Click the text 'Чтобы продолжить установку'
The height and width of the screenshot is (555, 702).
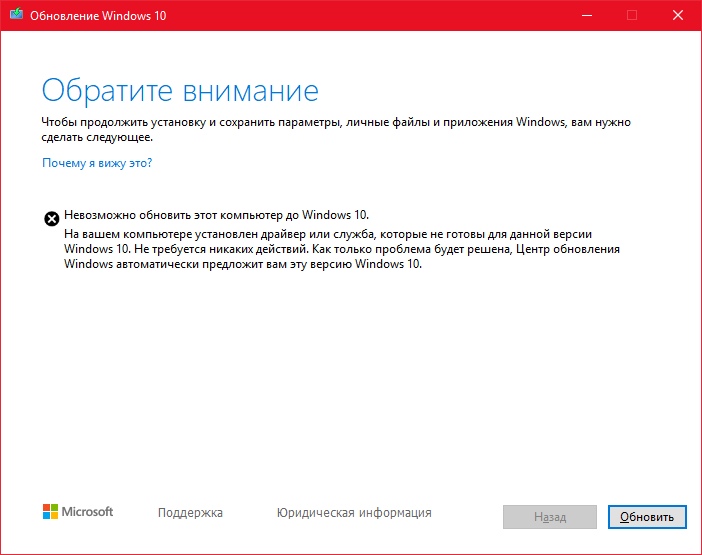336,129
